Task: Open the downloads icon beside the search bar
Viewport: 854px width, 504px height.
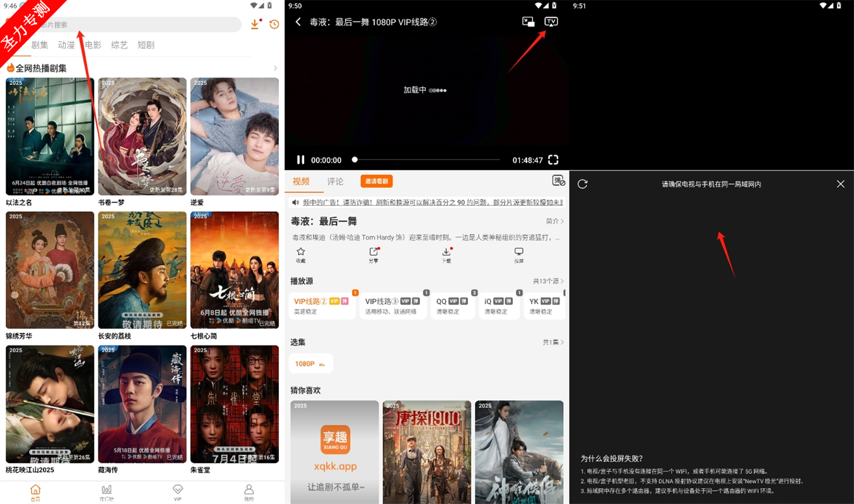Action: coord(255,24)
